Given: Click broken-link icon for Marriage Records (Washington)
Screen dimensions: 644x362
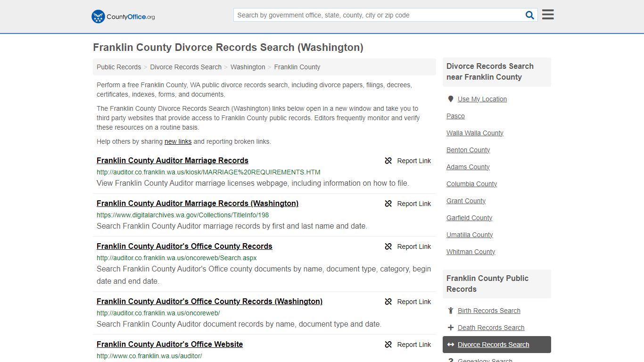Looking at the screenshot, I should click(x=388, y=204).
